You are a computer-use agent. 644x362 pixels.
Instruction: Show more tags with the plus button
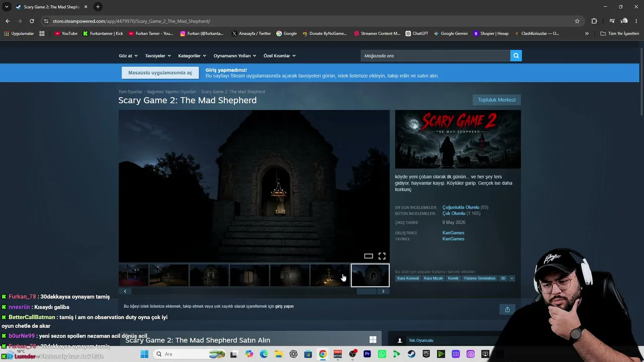point(512,278)
